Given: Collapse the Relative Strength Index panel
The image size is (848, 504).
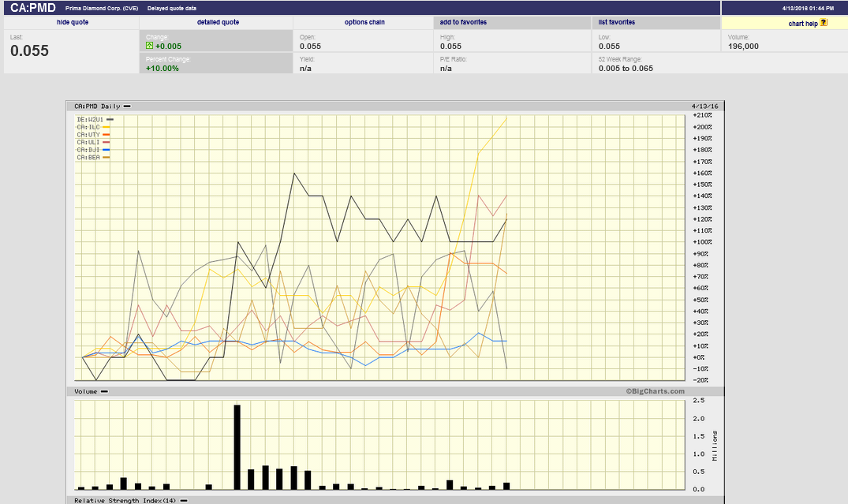Looking at the screenshot, I should coord(184,501).
